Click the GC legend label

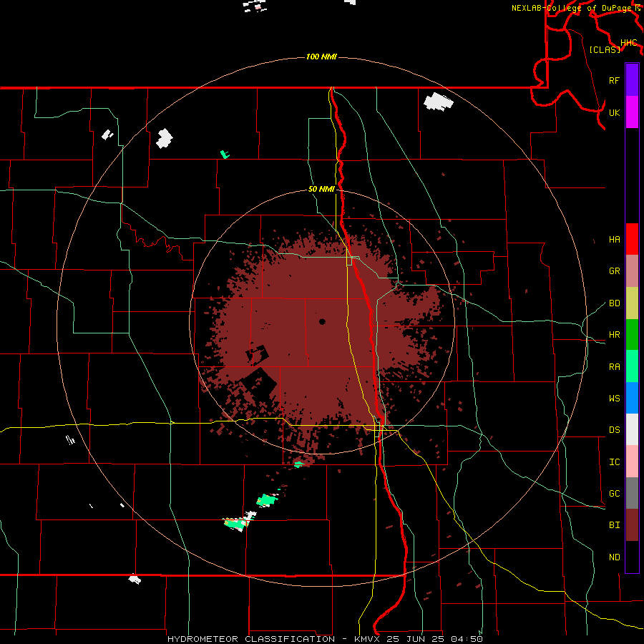(614, 494)
